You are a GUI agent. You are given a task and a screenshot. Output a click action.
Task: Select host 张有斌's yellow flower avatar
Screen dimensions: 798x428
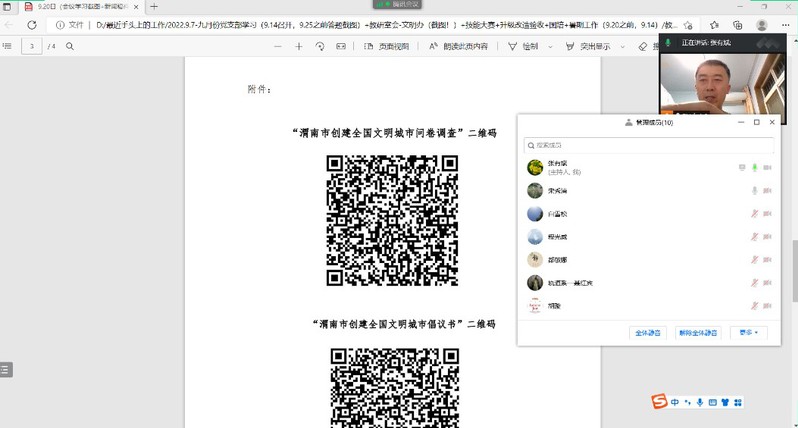point(535,167)
